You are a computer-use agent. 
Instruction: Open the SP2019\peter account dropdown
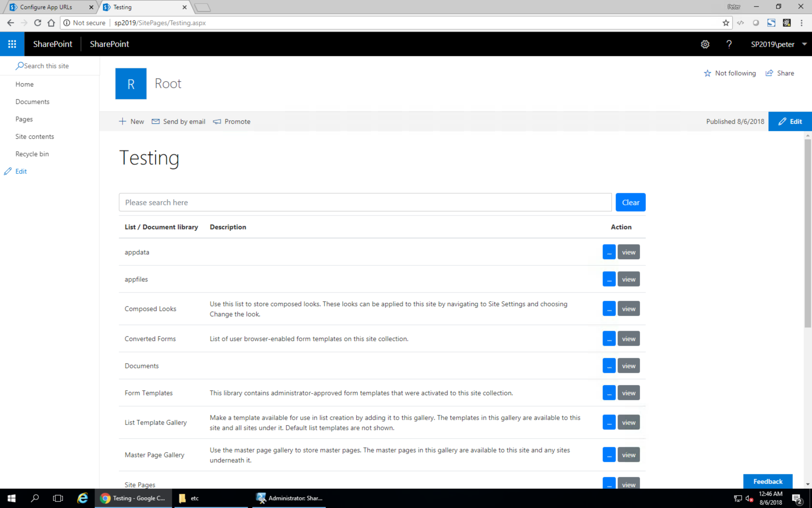click(778, 44)
